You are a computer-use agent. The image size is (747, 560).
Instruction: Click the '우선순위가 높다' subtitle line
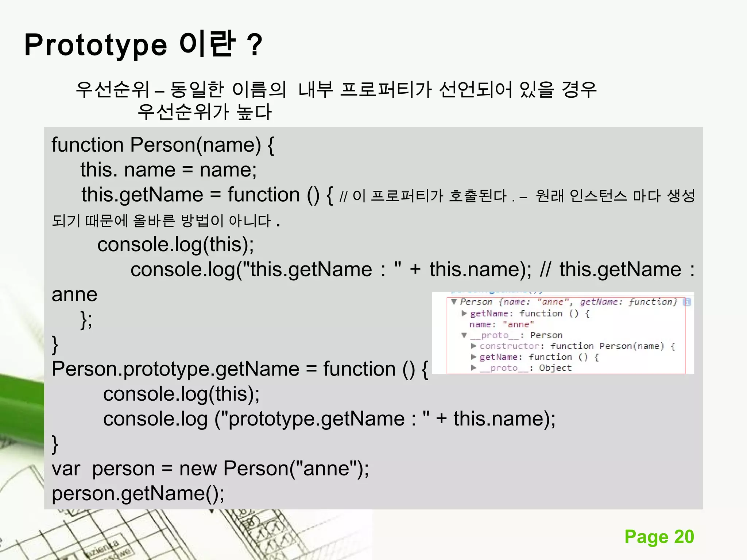205,112
